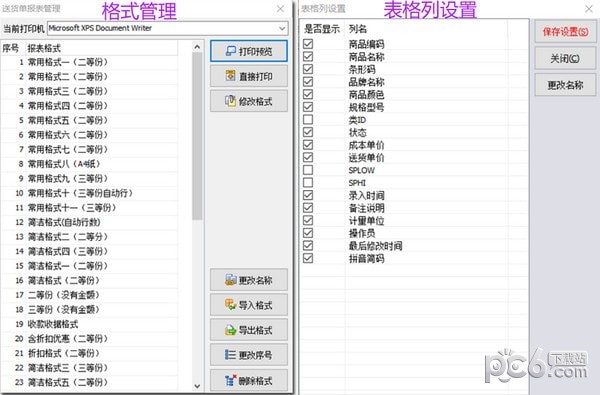Toggle the 送货单价 column checkbox
The width and height of the screenshot is (600, 395).
(308, 157)
